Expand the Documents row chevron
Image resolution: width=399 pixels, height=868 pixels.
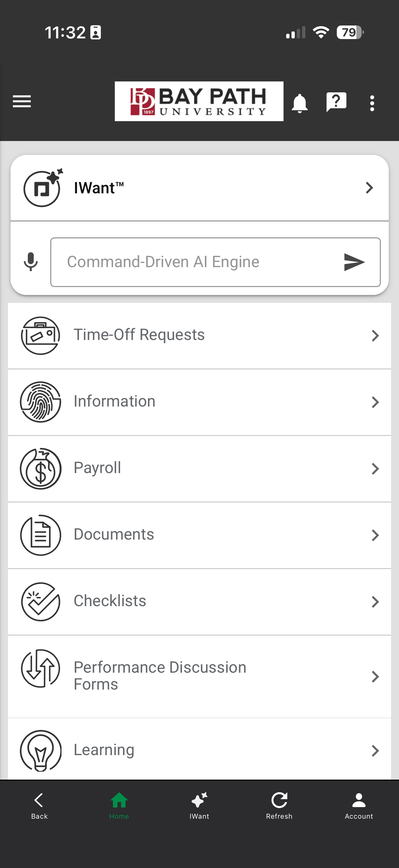coord(375,535)
